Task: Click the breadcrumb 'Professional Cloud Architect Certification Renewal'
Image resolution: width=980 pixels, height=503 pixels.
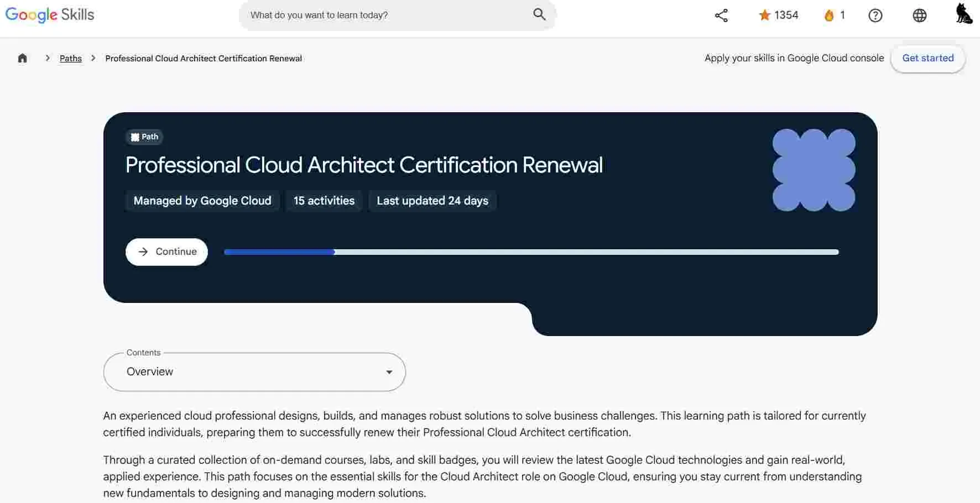Action: (204, 58)
